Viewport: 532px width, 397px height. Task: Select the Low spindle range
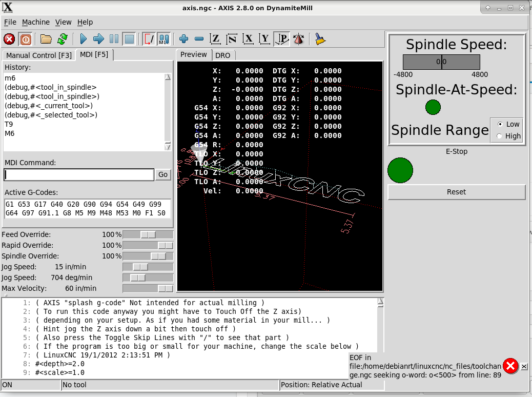coord(500,124)
